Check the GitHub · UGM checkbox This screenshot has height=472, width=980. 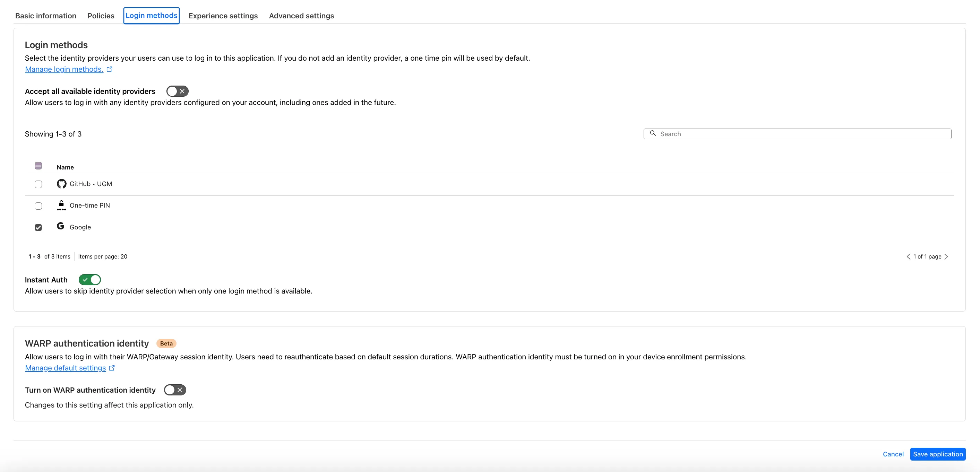point(38,184)
